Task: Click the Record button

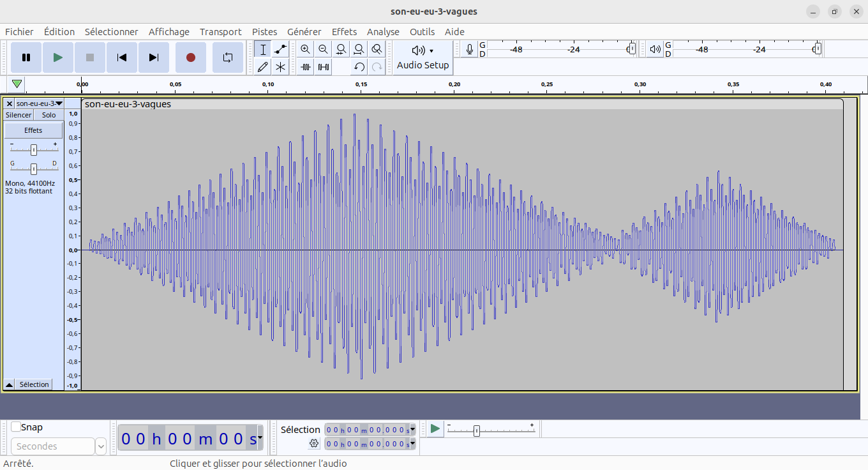Action: coord(190,57)
